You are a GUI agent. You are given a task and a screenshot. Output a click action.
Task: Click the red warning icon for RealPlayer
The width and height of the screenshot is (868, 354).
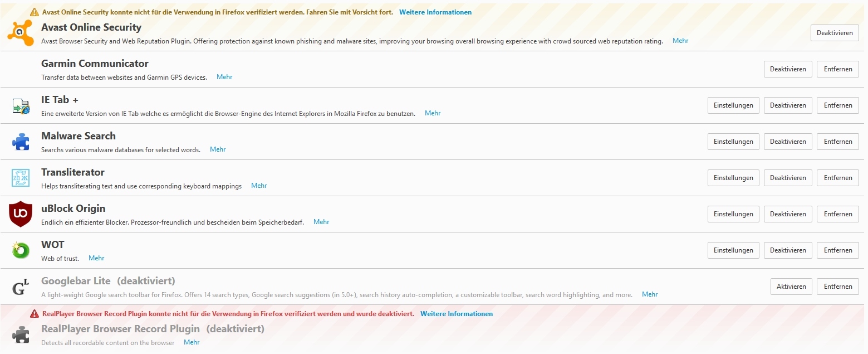pyautogui.click(x=35, y=314)
